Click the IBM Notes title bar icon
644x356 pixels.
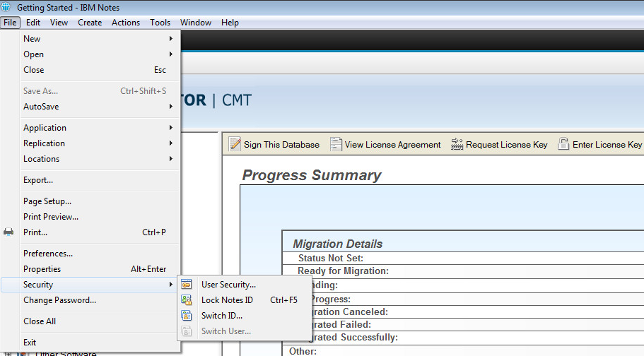click(6, 7)
